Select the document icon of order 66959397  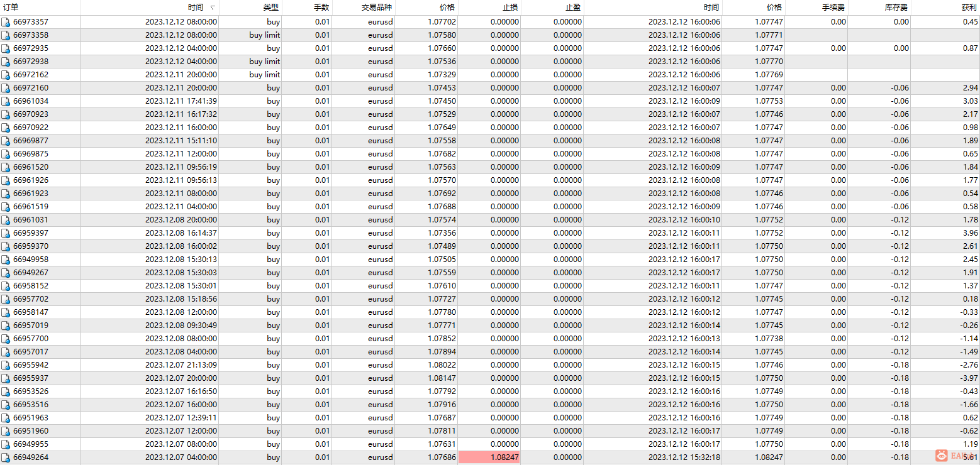tap(6, 233)
